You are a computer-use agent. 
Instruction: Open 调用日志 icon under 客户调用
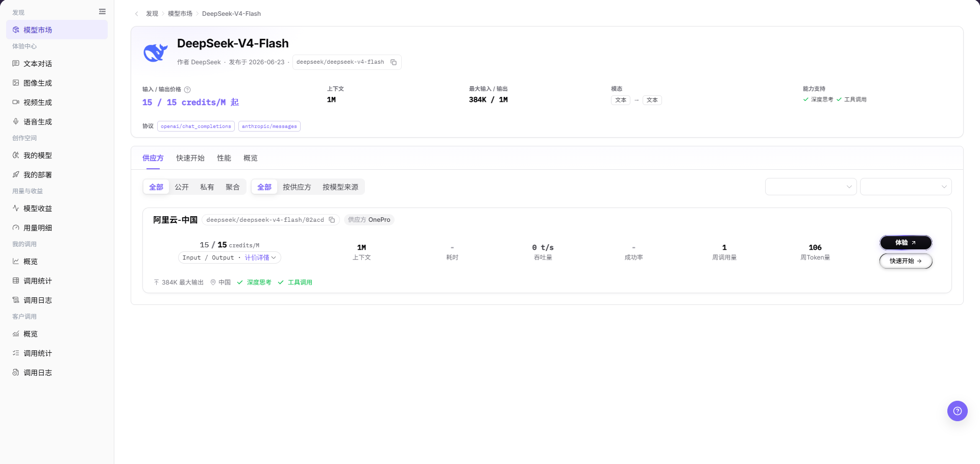(x=16, y=373)
